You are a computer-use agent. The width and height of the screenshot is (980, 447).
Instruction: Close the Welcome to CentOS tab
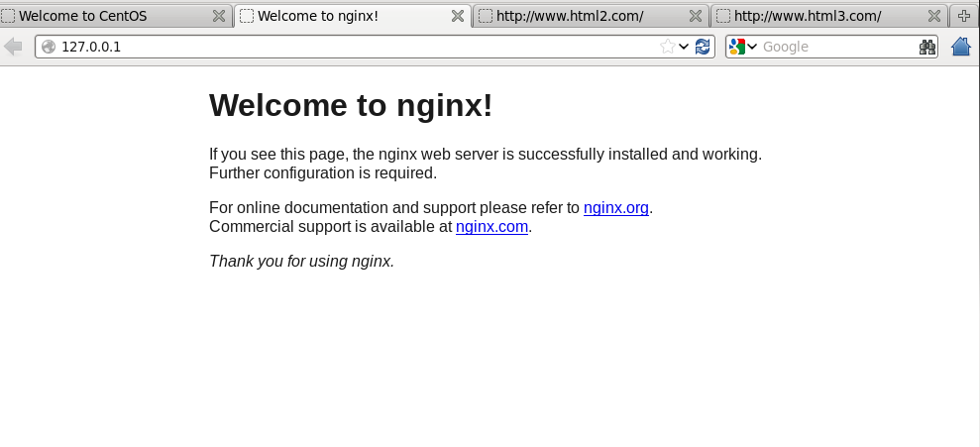pyautogui.click(x=219, y=16)
